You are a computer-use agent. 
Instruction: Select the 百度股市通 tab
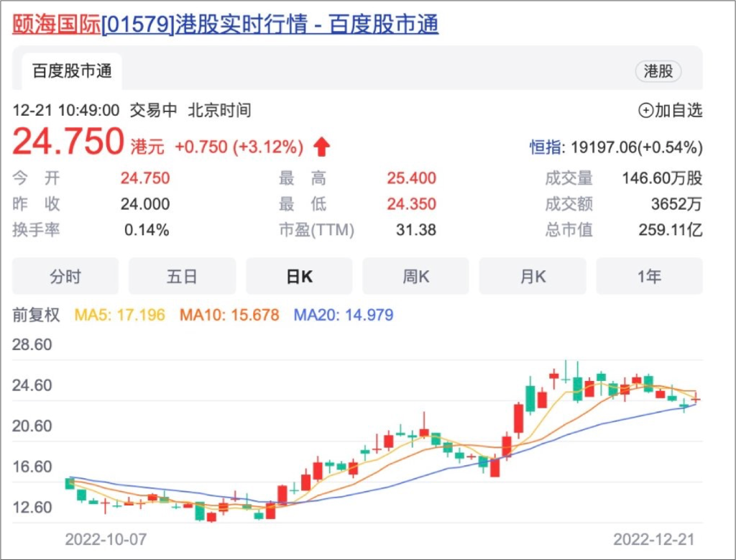coord(72,71)
